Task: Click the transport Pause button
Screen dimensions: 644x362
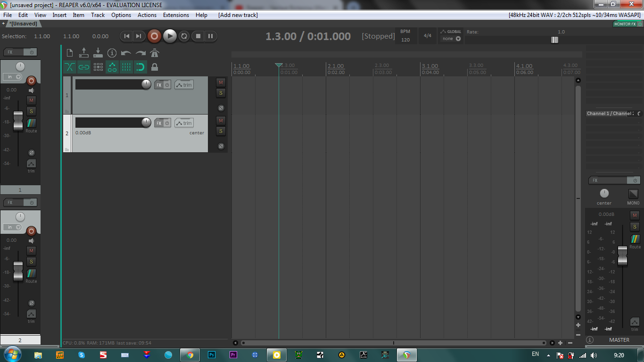Action: [x=210, y=36]
